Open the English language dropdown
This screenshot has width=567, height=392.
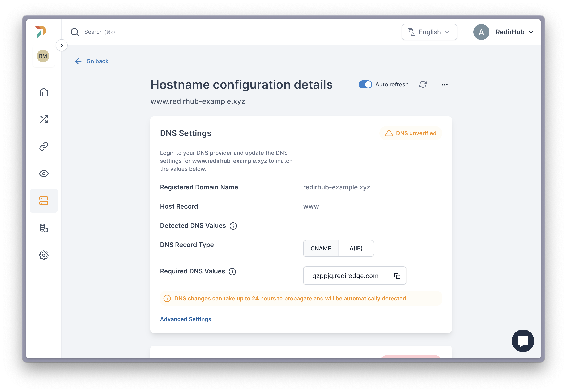(429, 32)
